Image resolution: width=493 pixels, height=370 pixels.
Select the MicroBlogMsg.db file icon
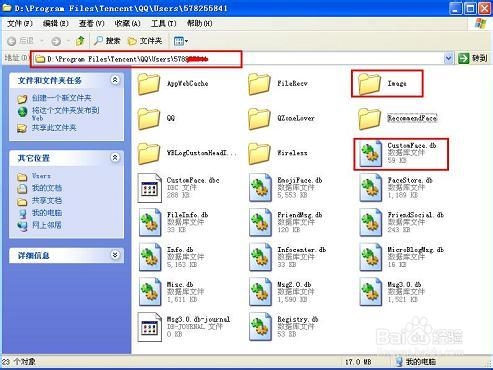371,257
